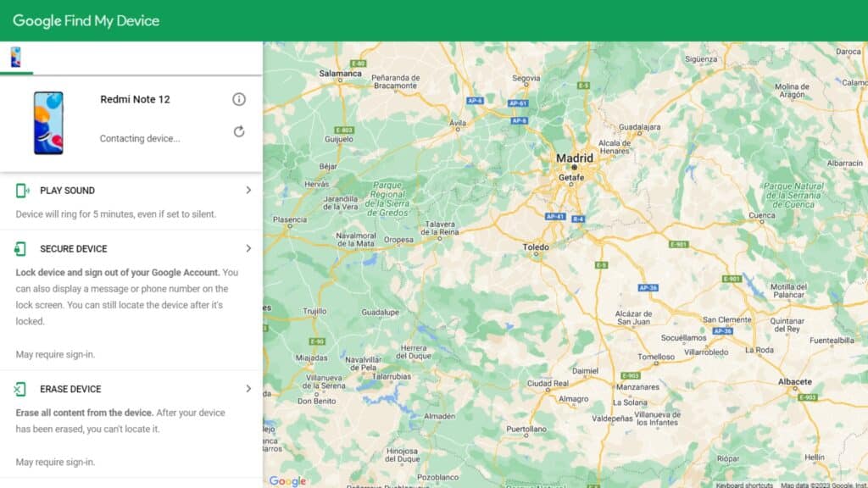Click the Redmi Note 12 phone image
868x488 pixels.
tap(48, 123)
